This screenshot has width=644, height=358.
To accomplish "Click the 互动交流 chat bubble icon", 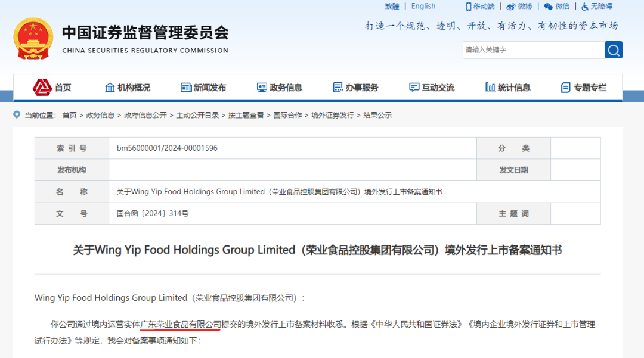I will coord(414,88).
